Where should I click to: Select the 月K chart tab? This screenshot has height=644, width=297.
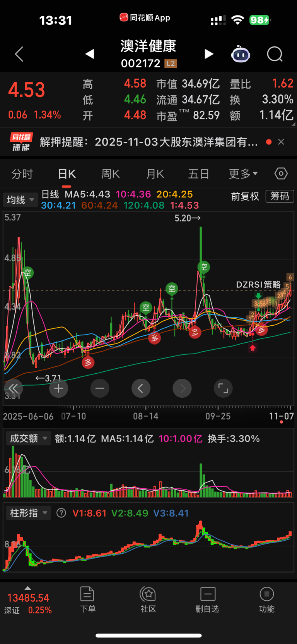point(155,174)
